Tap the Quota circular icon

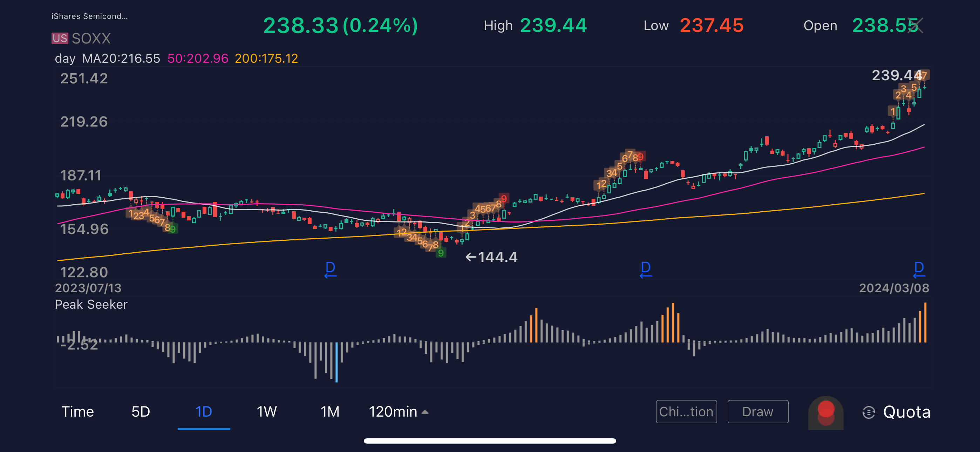[869, 412]
